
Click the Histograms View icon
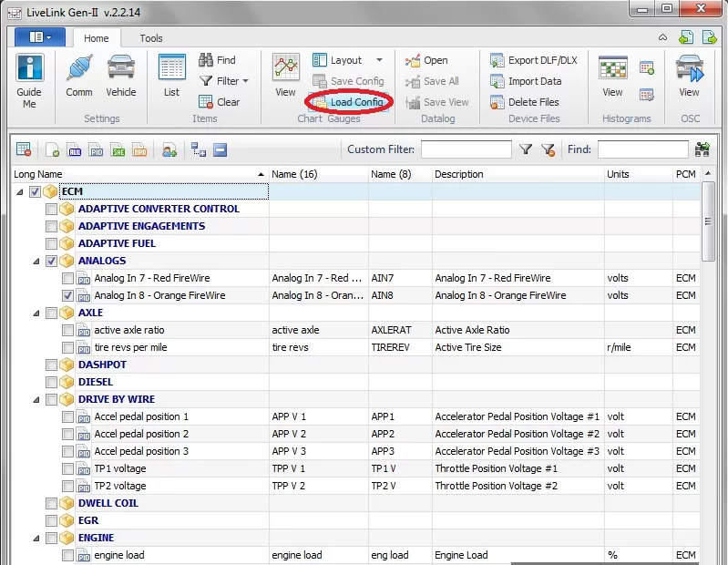click(613, 68)
